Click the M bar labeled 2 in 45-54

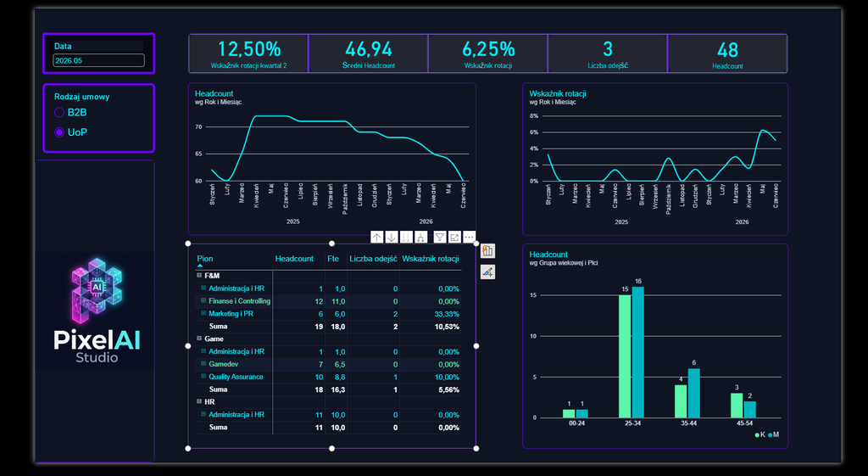750,410
